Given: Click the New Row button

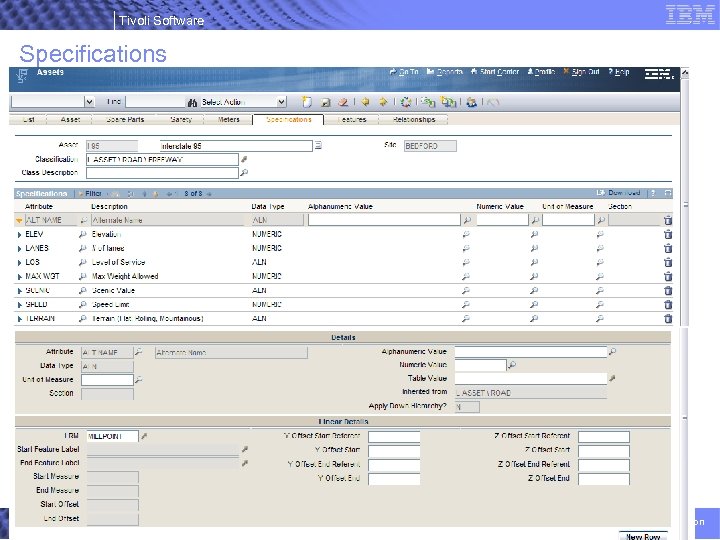Looking at the screenshot, I should click(x=643, y=536).
